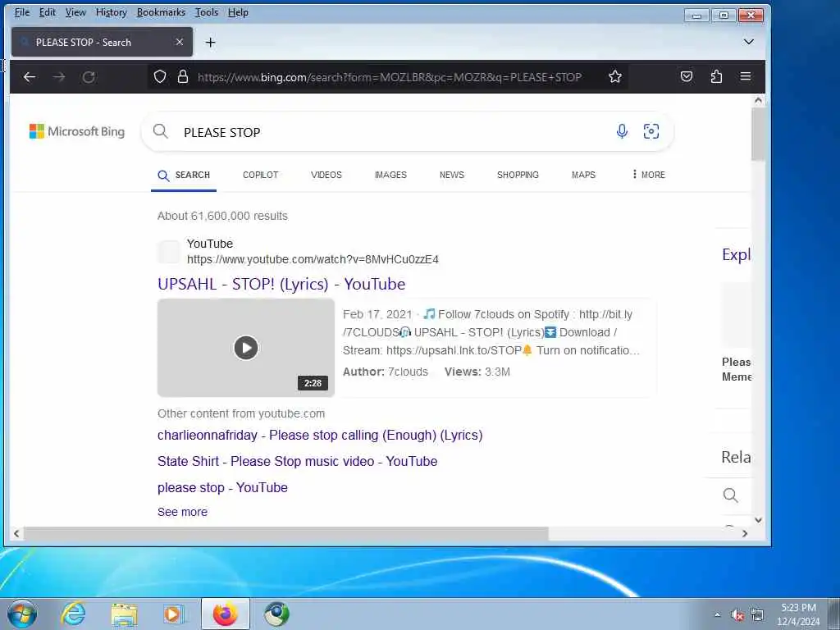Click the search magnifier in Bing box
840x630 pixels.
160,131
